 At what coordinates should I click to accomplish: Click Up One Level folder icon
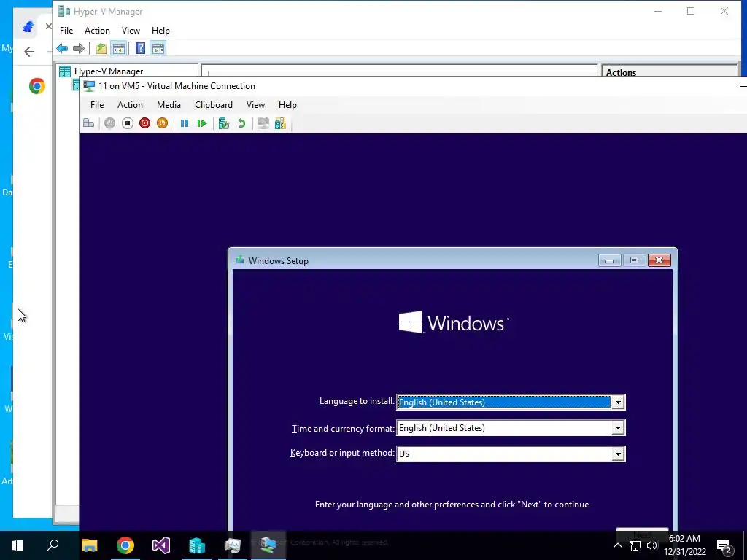tap(101, 48)
